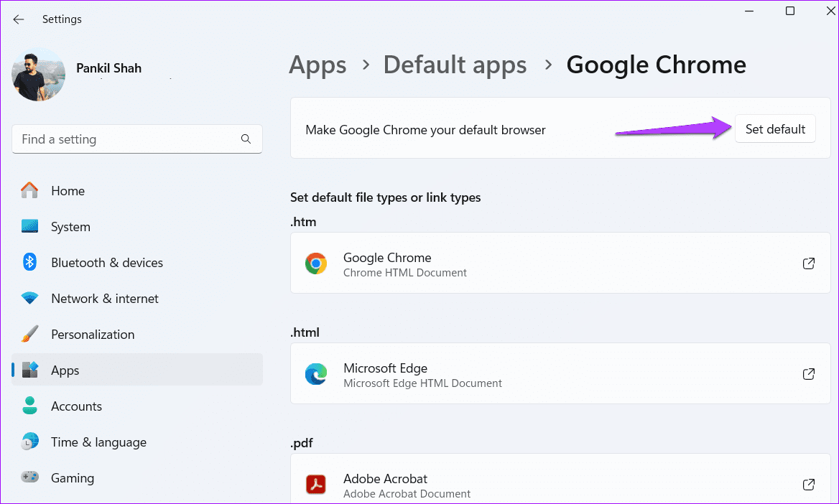Click the Bluetooth & devices icon

pyautogui.click(x=29, y=262)
